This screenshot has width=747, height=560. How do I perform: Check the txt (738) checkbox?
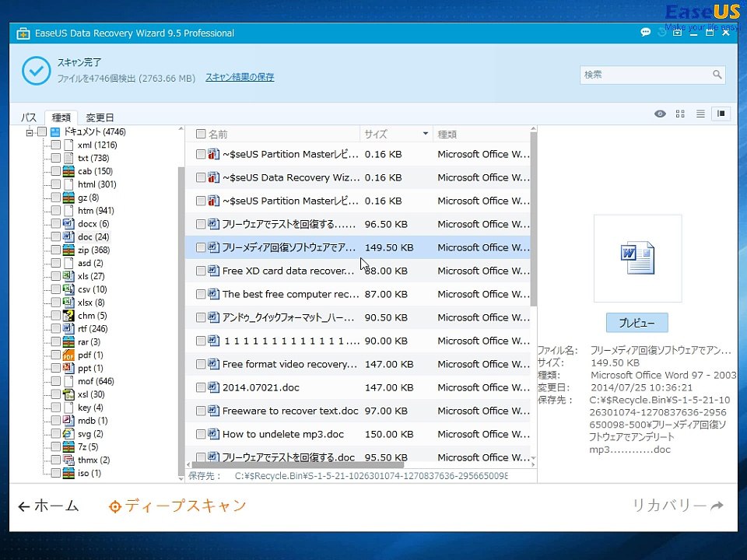tap(56, 158)
